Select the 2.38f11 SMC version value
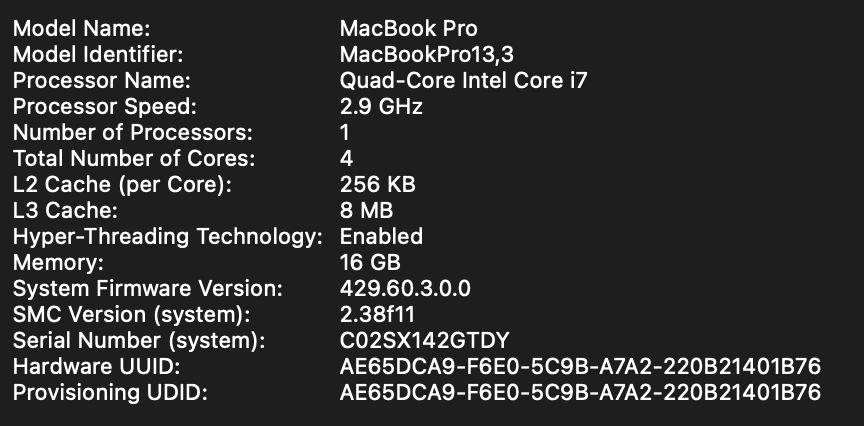This screenshot has width=864, height=426. pos(377,314)
